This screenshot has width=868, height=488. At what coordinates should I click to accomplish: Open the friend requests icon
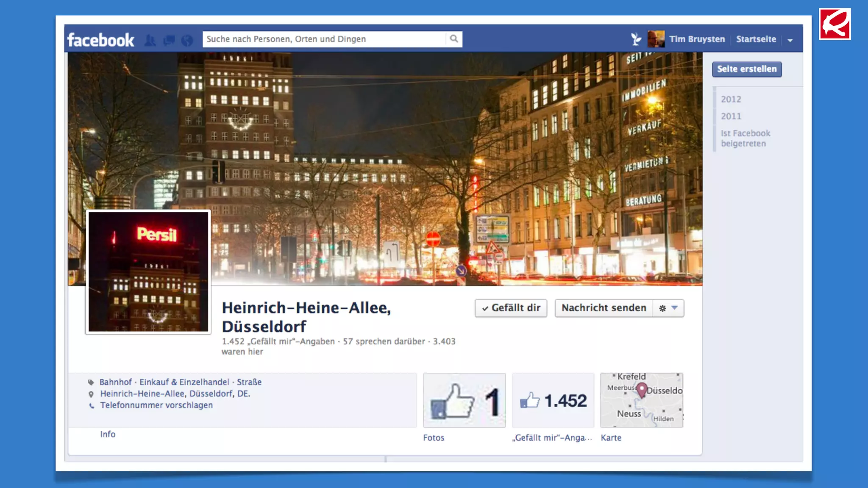[150, 40]
